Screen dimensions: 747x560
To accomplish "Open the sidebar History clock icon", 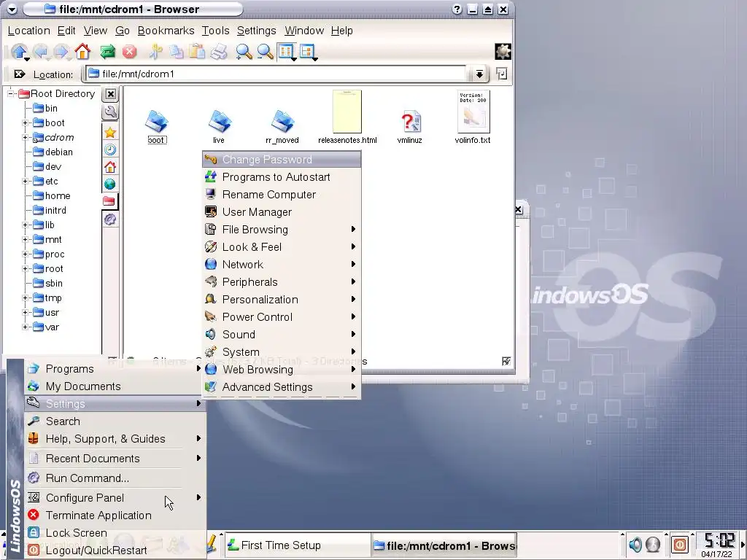I will point(110,149).
